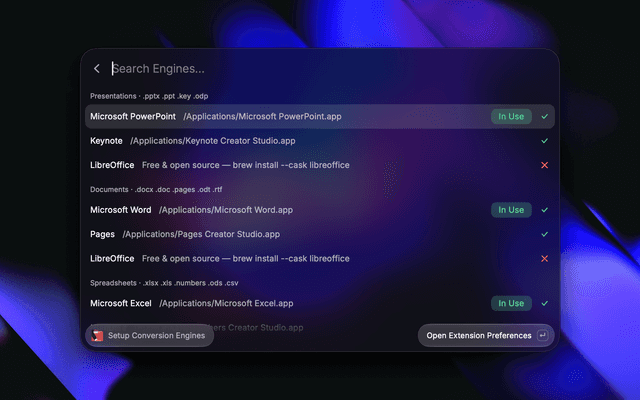640x400 pixels.
Task: Select the Microsoft Word engine row
Action: [320, 210]
